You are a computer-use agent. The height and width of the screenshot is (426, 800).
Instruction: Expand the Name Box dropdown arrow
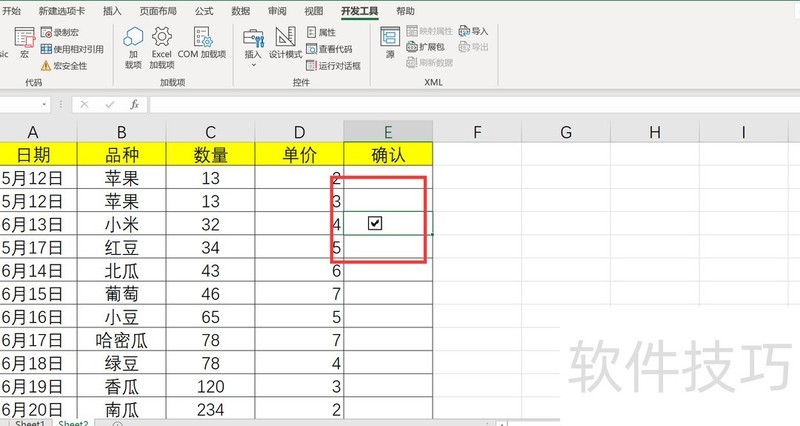[44, 105]
